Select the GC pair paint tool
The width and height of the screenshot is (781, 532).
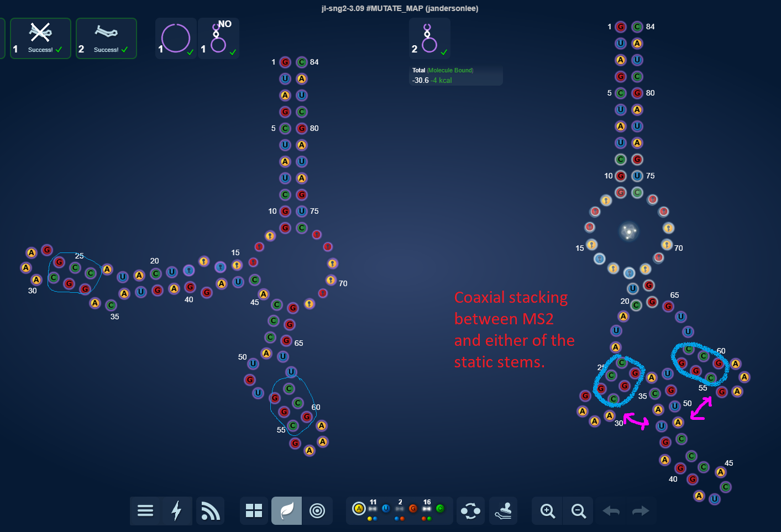427,510
